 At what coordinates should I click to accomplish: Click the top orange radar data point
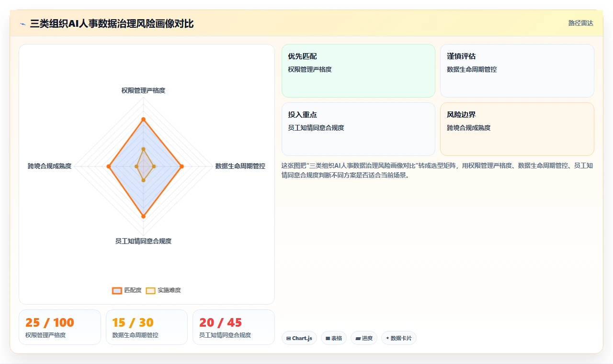pyautogui.click(x=143, y=119)
